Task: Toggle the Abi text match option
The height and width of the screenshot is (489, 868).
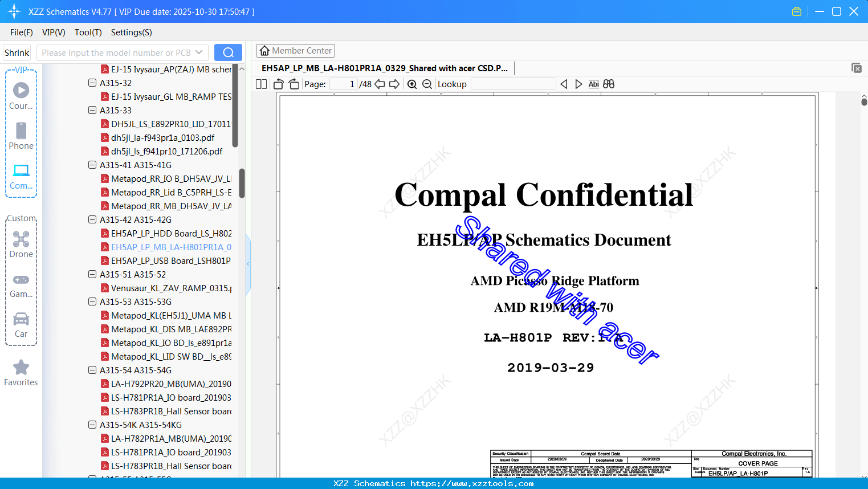Action: tap(594, 84)
